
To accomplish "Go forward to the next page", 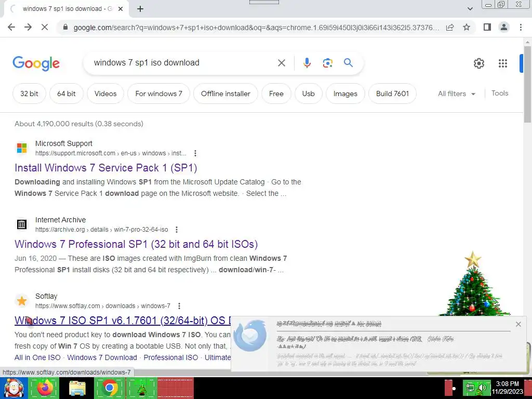I will click(x=28, y=27).
